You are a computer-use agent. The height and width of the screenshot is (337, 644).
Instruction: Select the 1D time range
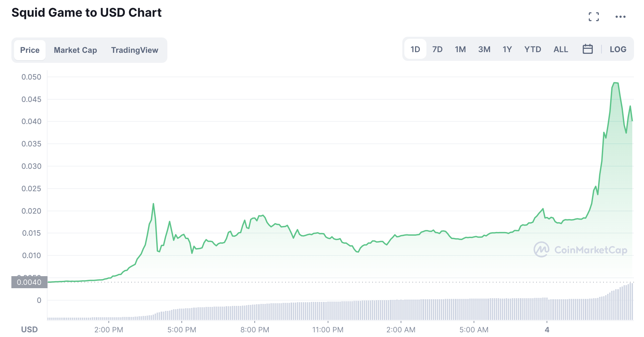click(415, 49)
